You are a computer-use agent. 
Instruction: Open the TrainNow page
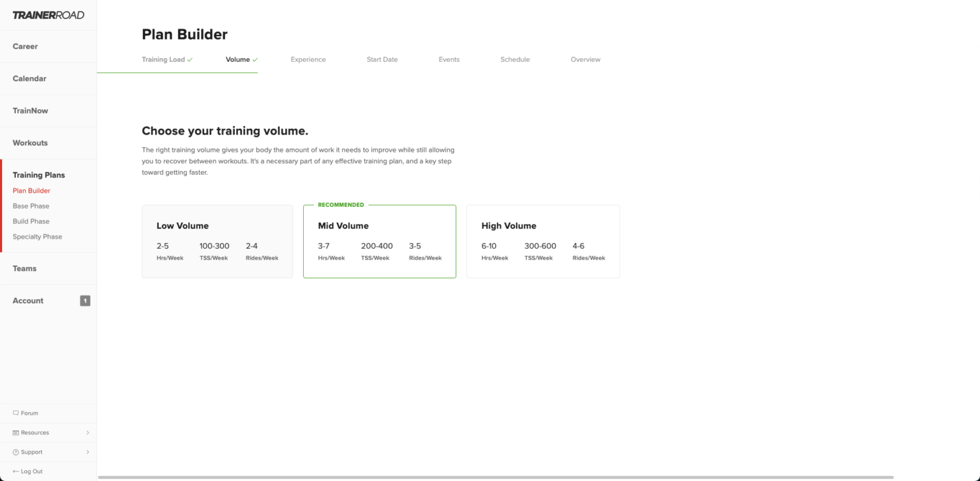30,110
